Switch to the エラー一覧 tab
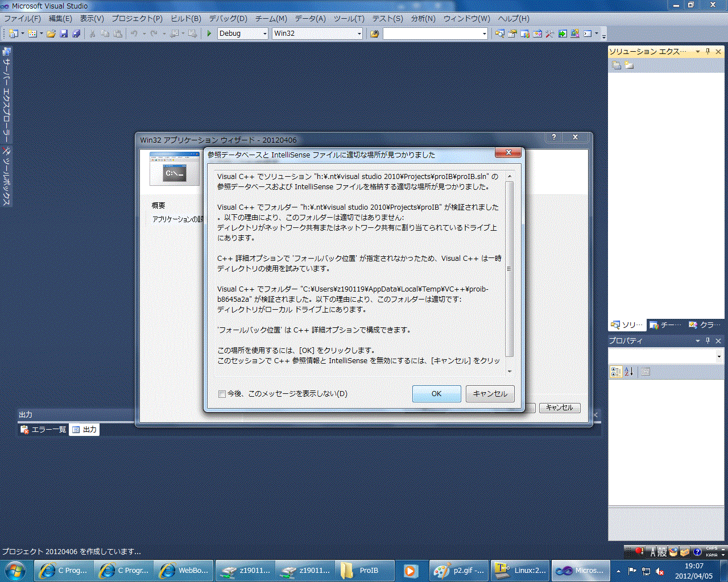 click(44, 430)
